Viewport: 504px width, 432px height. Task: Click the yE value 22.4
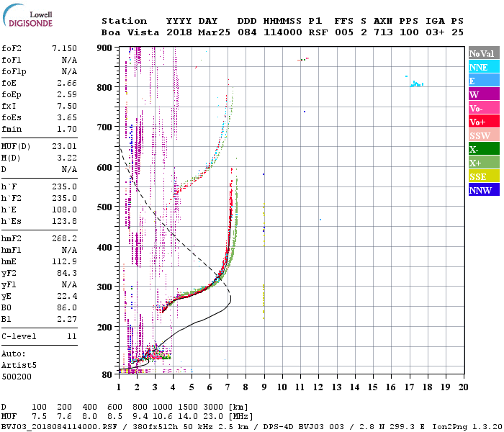(67, 296)
